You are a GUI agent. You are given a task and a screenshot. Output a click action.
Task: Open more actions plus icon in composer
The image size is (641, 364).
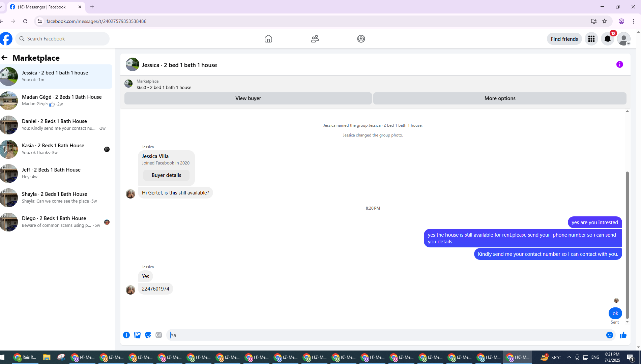click(126, 335)
